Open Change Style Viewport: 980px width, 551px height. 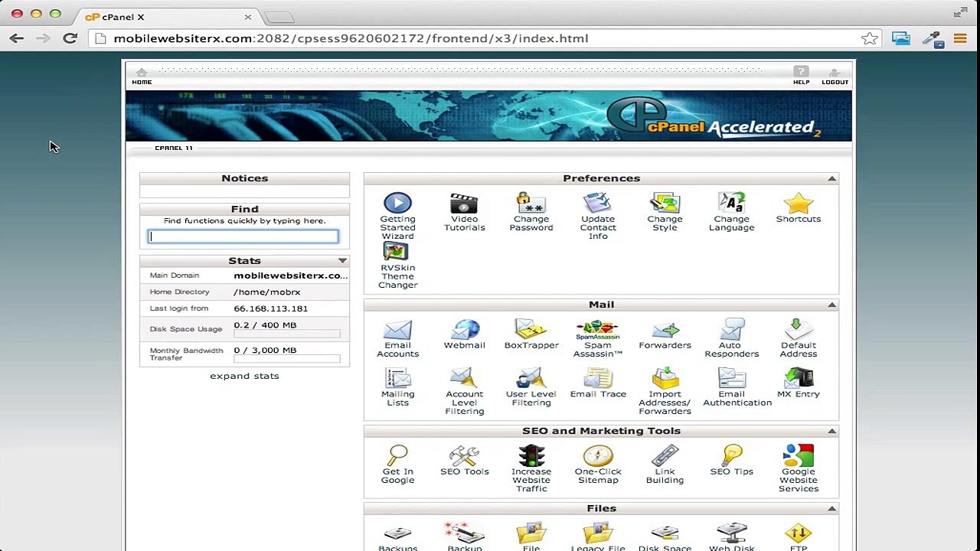[665, 212]
